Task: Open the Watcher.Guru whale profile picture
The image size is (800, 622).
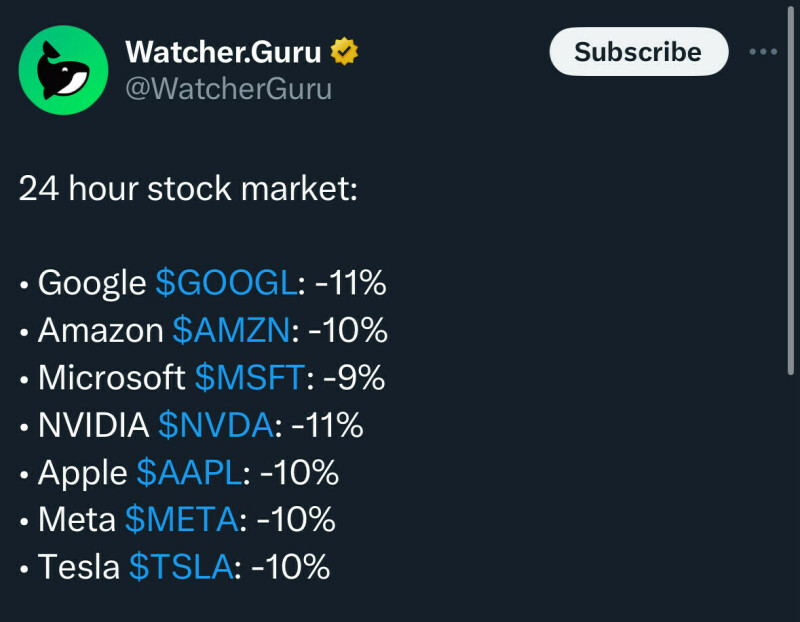Action: coord(63,70)
